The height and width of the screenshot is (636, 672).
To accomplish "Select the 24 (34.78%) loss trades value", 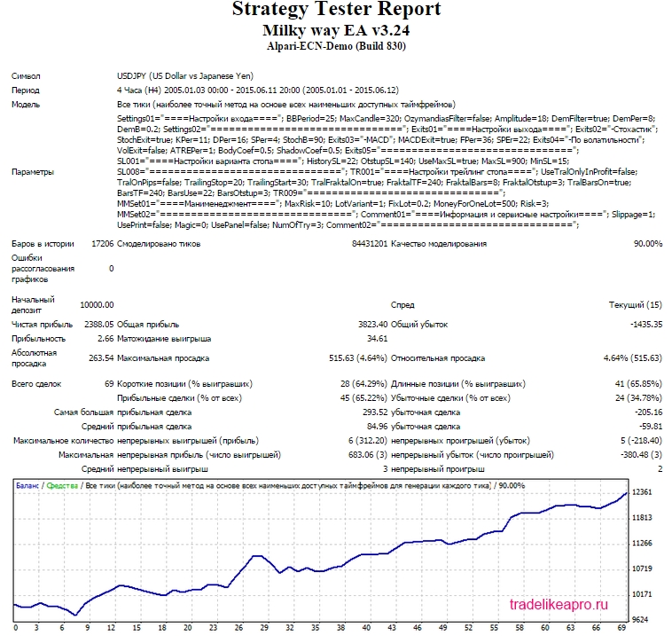I will [638, 398].
